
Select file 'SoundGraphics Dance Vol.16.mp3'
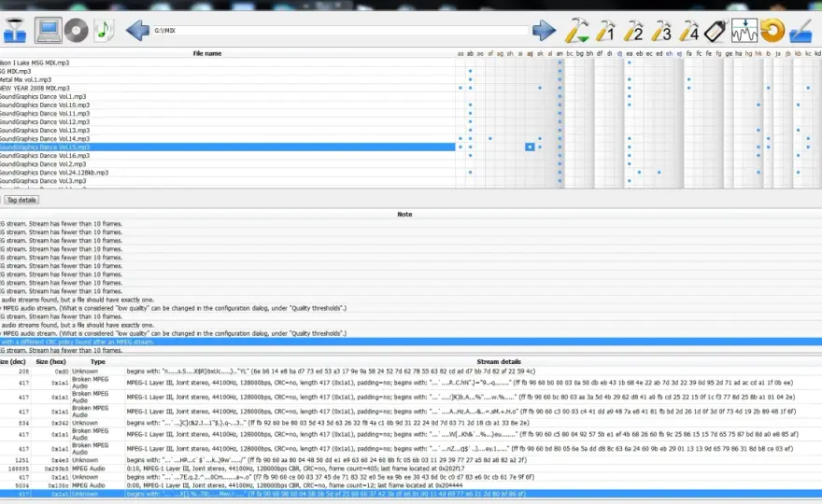click(x=228, y=156)
